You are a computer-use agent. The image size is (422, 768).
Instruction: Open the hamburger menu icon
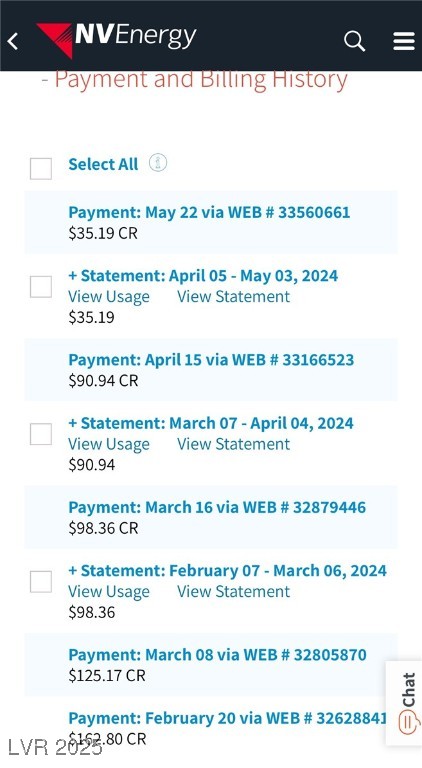click(404, 41)
